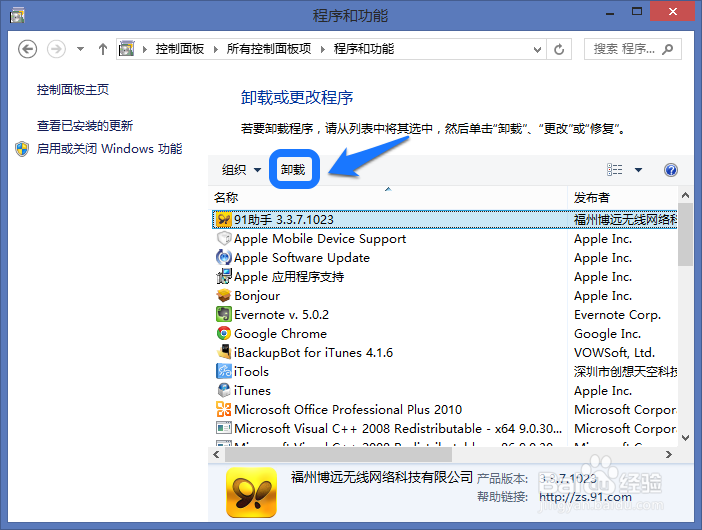Select the Bonjour entry
Screen dimensions: 702x530
click(x=445, y=296)
